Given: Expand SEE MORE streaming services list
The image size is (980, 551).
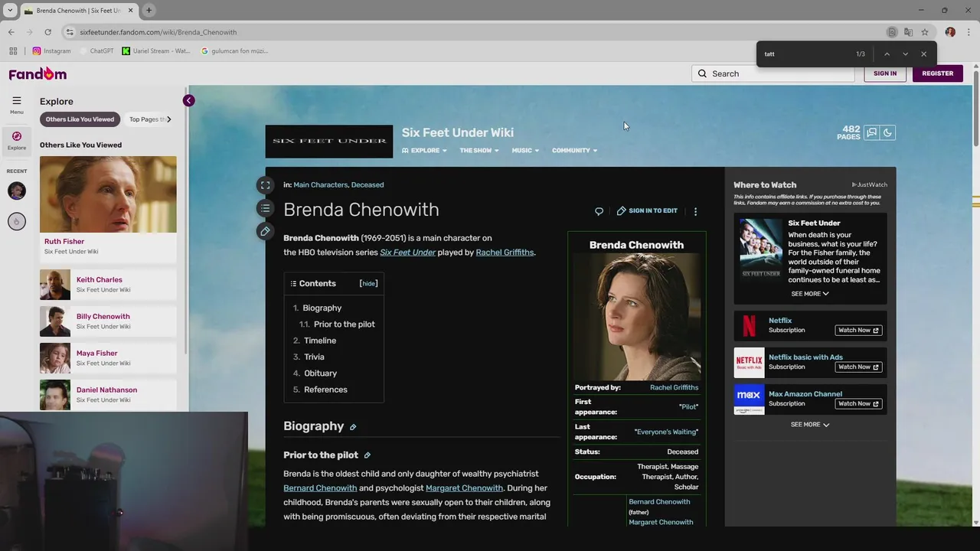Looking at the screenshot, I should [810, 425].
